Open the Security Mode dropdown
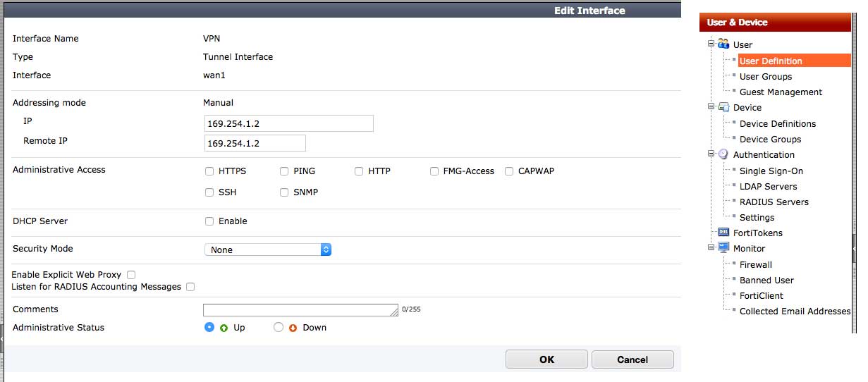The width and height of the screenshot is (868, 382). (x=268, y=249)
